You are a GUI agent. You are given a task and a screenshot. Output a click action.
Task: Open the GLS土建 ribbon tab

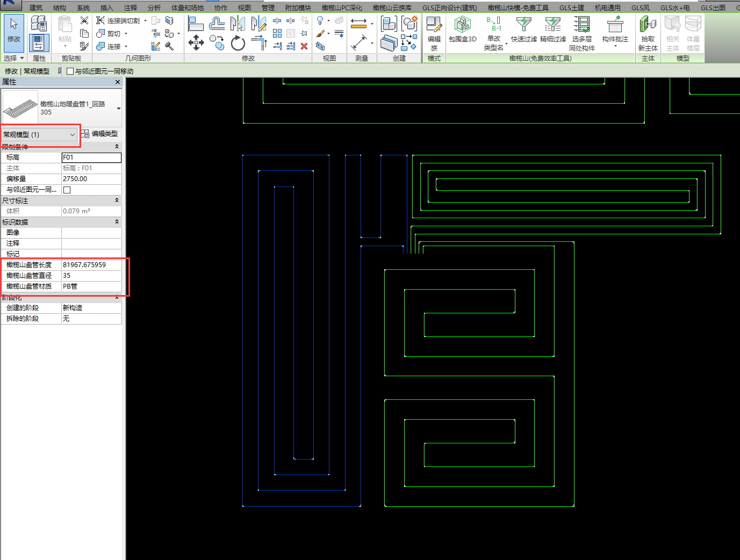tap(572, 8)
